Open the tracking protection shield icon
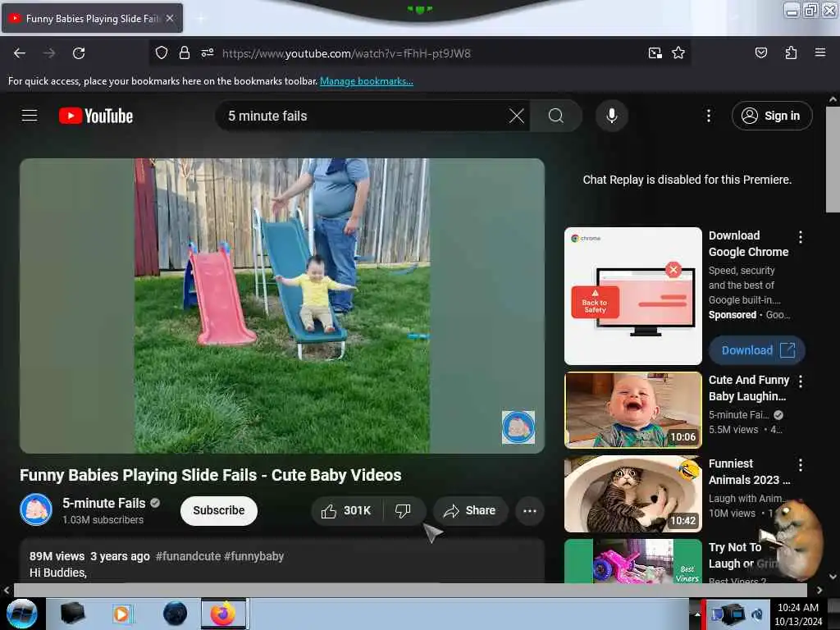The height and width of the screenshot is (630, 840). (x=162, y=53)
